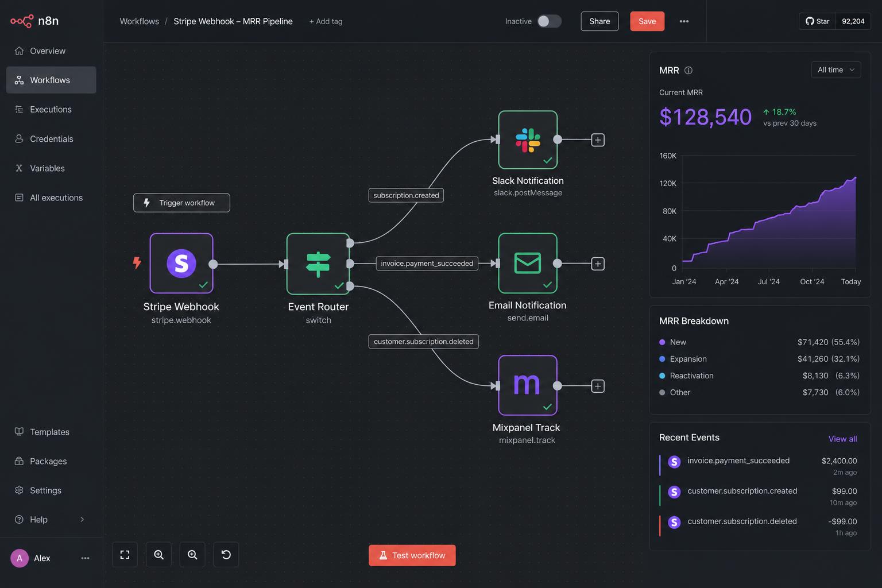Screen dimensions: 882x588
Task: Open Alex's user options menu
Action: coord(86,558)
